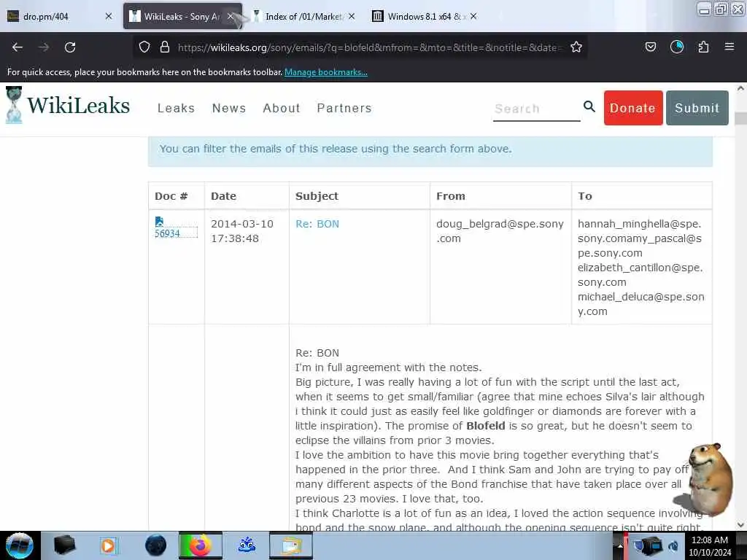Click the search magnifier icon
Screen dimensions: 747x560
(589, 106)
